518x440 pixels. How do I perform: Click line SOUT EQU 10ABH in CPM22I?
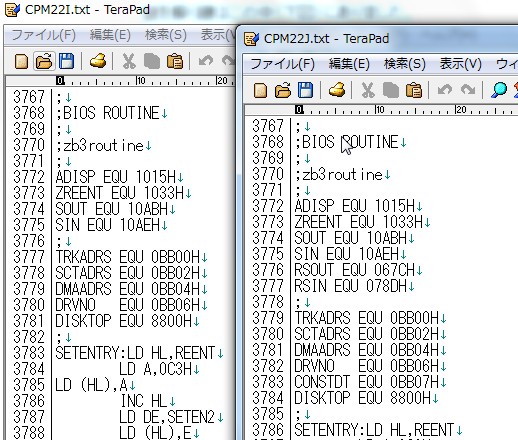click(112, 209)
